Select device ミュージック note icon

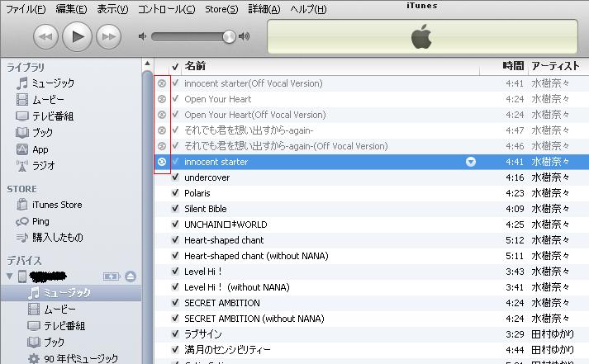click(34, 293)
